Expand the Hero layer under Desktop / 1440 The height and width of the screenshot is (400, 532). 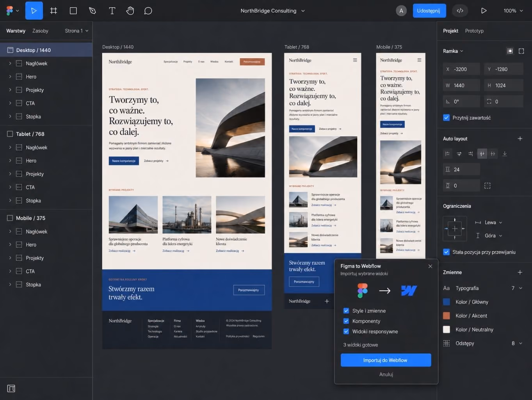[10, 77]
